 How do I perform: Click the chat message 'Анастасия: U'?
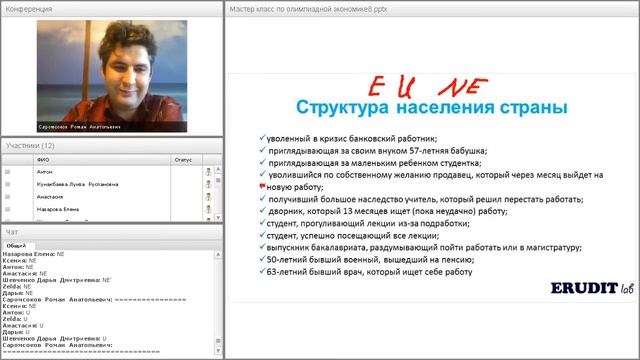pos(23,325)
